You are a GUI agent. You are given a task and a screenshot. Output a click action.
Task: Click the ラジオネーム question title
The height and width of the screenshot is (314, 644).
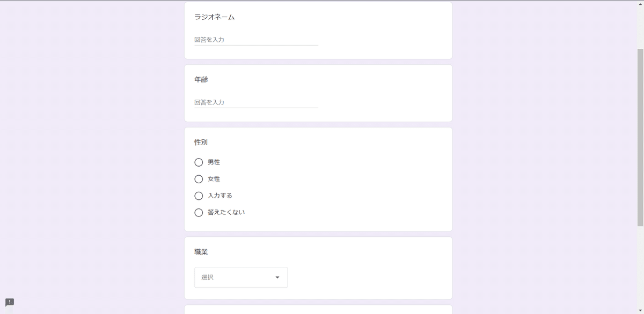[x=214, y=17]
